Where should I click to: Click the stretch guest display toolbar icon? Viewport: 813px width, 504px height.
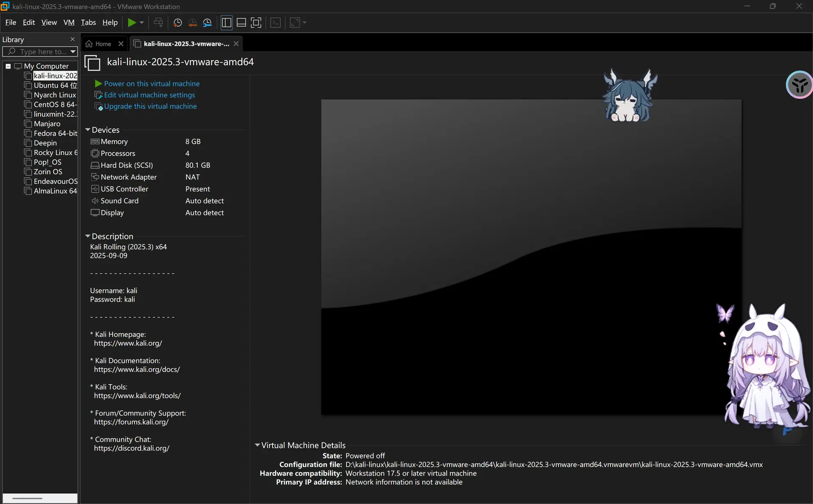pyautogui.click(x=295, y=22)
